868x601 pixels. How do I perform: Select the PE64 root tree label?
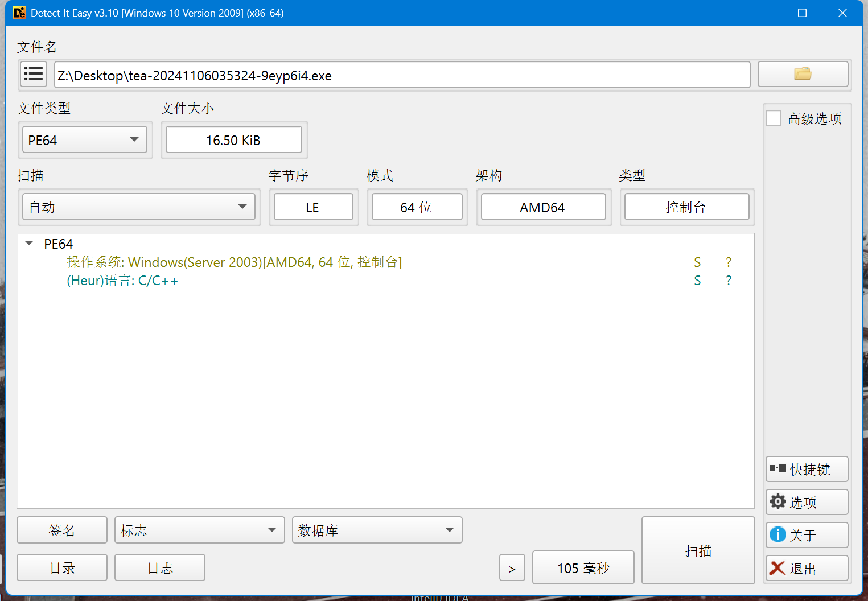pos(58,244)
